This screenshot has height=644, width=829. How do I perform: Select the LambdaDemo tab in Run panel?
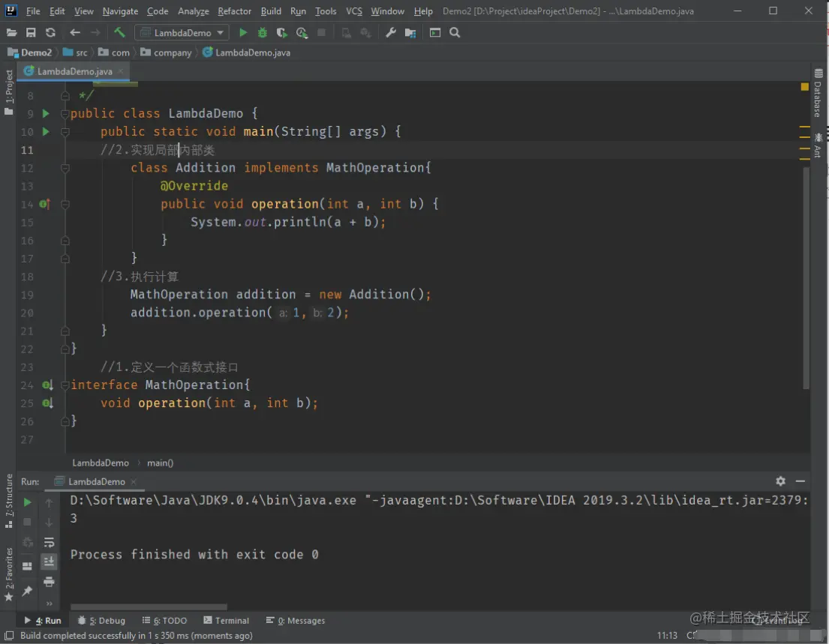point(96,482)
